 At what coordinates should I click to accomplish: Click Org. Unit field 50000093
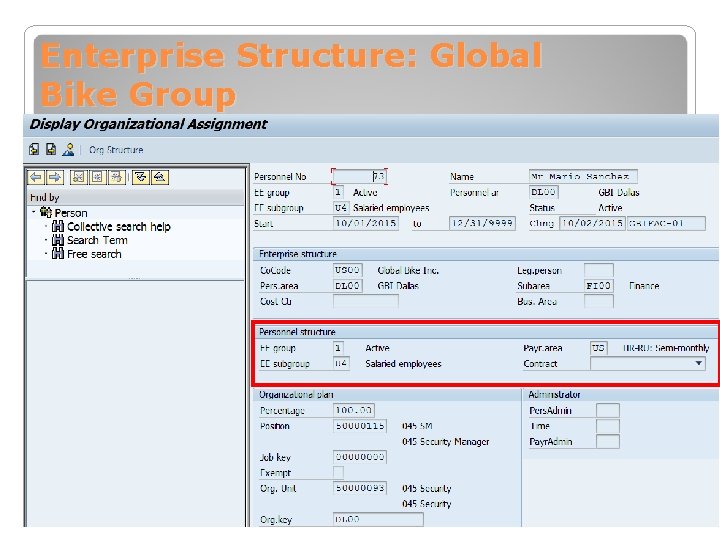coord(360,488)
